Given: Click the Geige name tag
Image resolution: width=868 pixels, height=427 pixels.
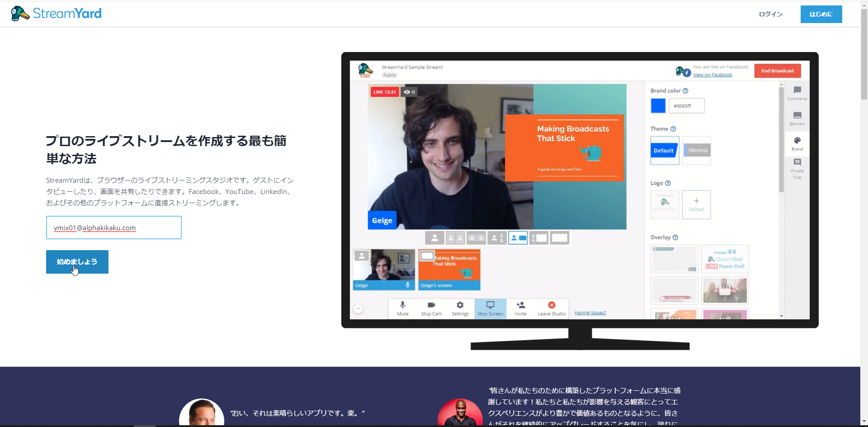Looking at the screenshot, I should click(382, 220).
